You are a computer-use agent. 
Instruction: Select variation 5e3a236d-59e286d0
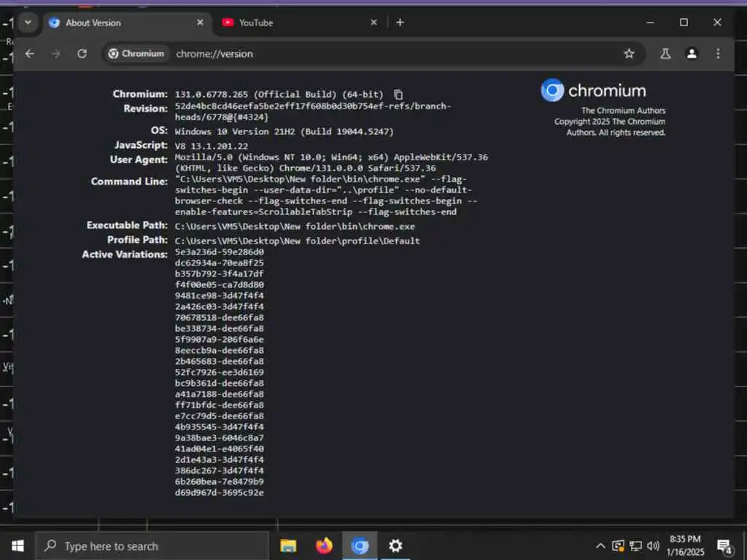(x=219, y=252)
